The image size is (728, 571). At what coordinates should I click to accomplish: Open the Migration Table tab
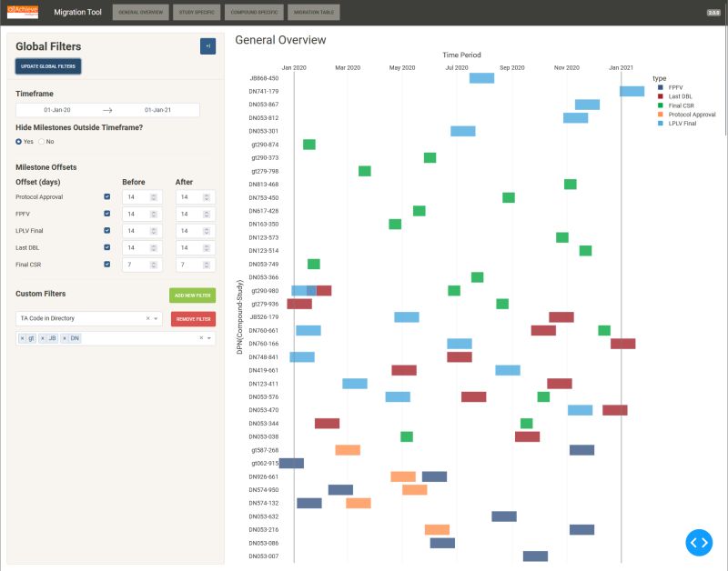316,12
